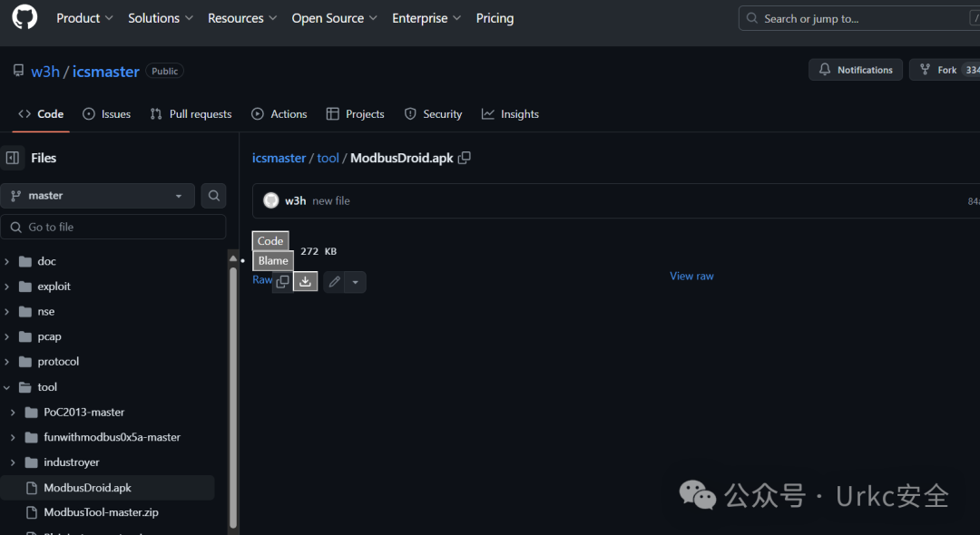Fork the repository
This screenshot has height=535, width=980.
coord(945,70)
